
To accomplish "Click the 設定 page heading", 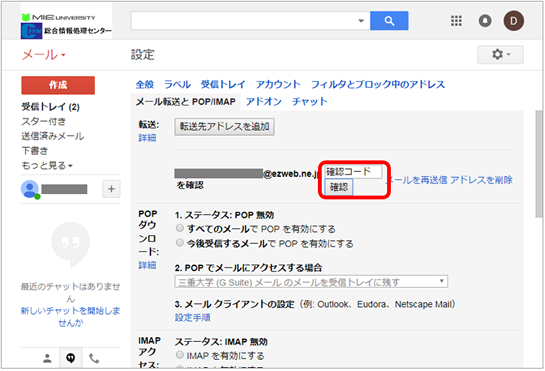I will pyautogui.click(x=143, y=55).
